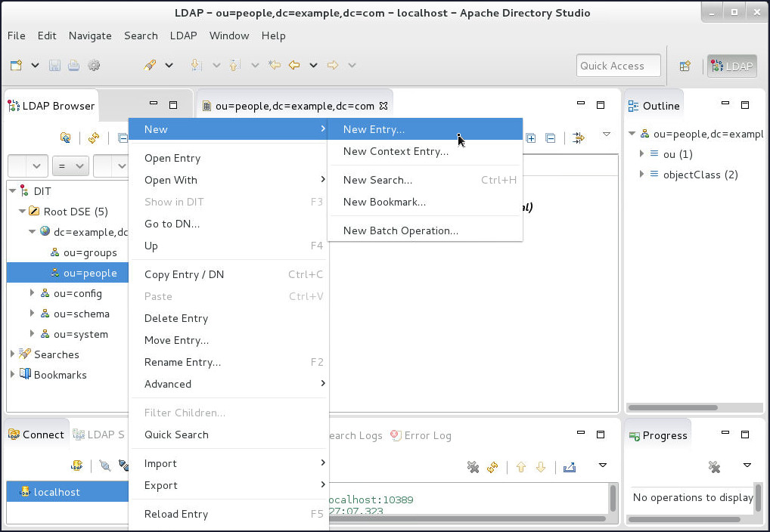Expand the Bookmarks node
This screenshot has width=770, height=532.
[x=12, y=375]
